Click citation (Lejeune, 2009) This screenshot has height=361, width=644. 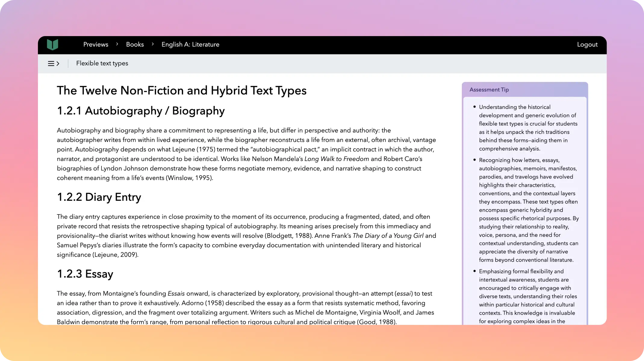pyautogui.click(x=115, y=255)
